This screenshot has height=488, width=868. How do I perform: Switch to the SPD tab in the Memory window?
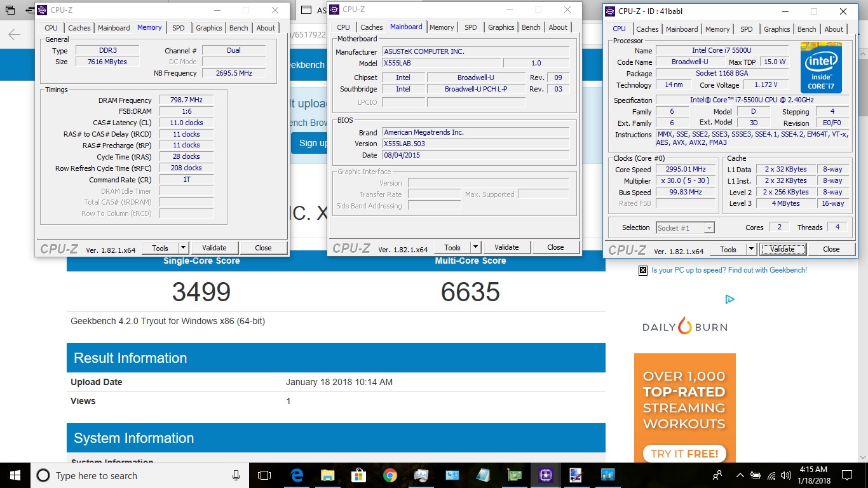[x=179, y=28]
